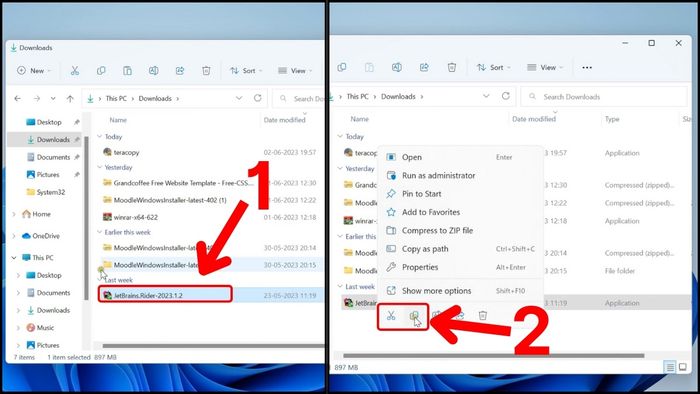Screen dimensions: 700x394
Task: Click the Share icon in left window toolbar
Action: pos(180,71)
